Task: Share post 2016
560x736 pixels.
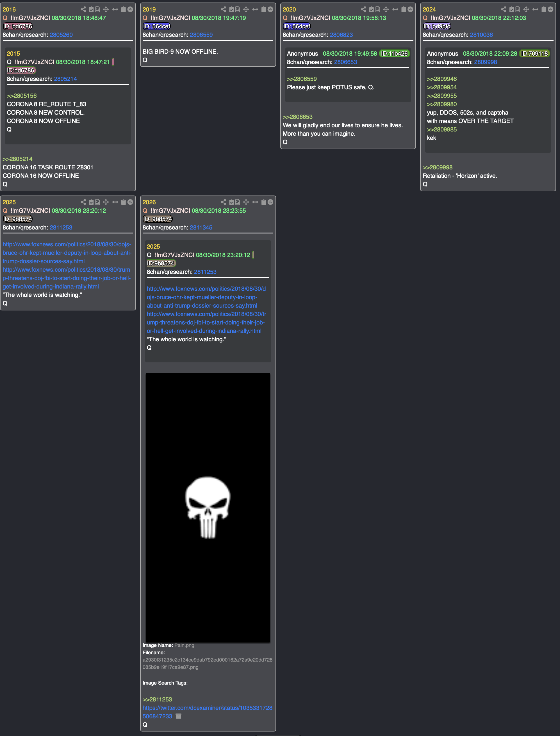Action: tap(83, 9)
